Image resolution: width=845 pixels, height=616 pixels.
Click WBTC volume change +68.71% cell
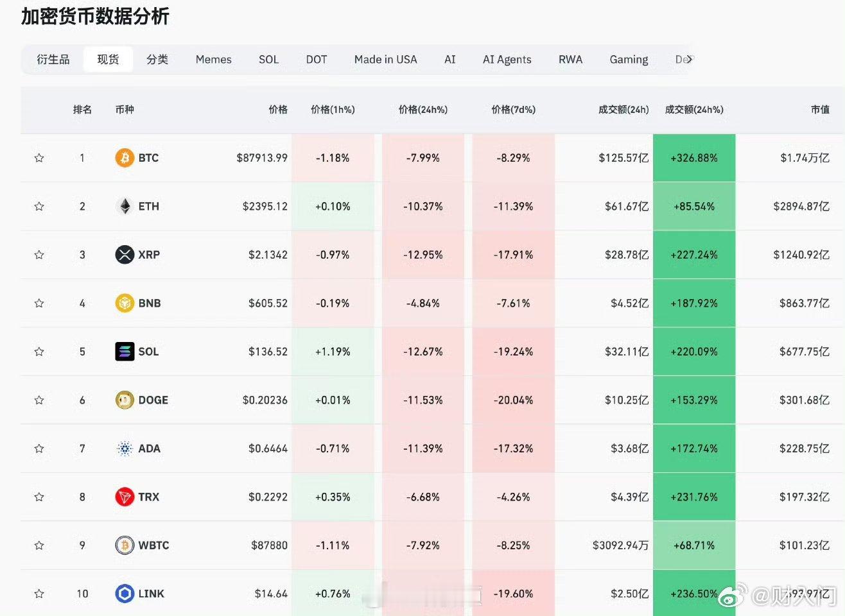(x=694, y=545)
